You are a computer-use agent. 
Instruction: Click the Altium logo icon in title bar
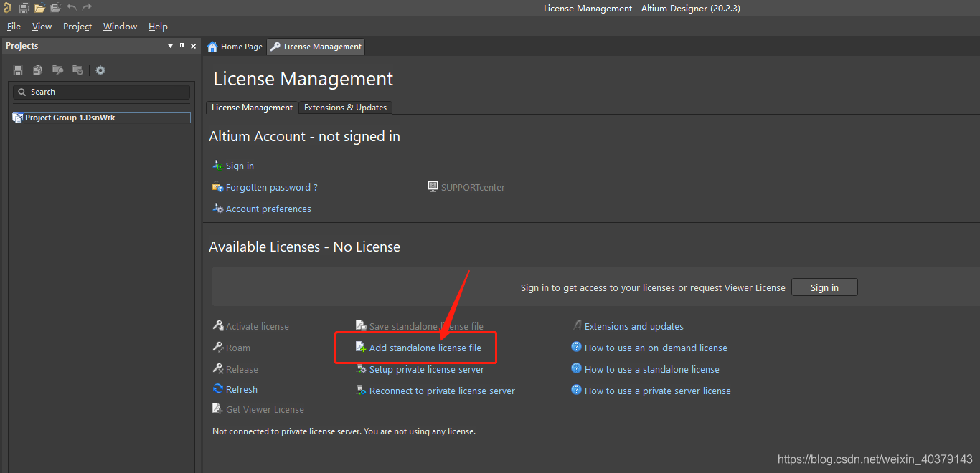(7, 8)
